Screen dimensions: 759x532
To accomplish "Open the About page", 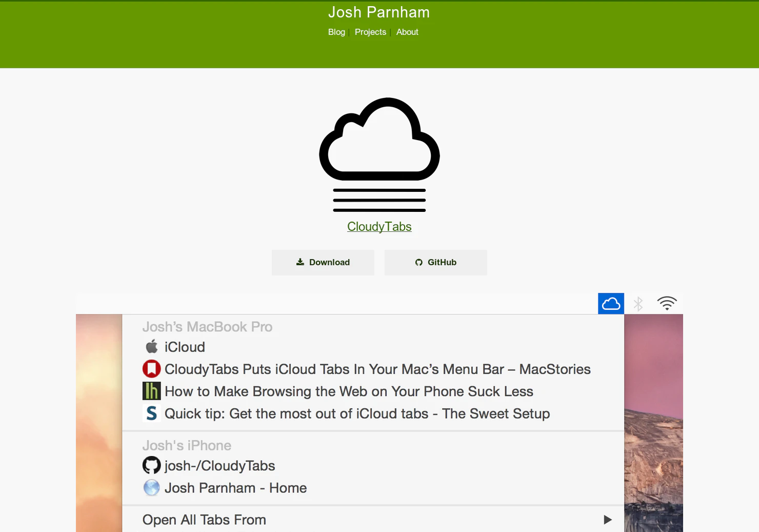I will pyautogui.click(x=407, y=32).
